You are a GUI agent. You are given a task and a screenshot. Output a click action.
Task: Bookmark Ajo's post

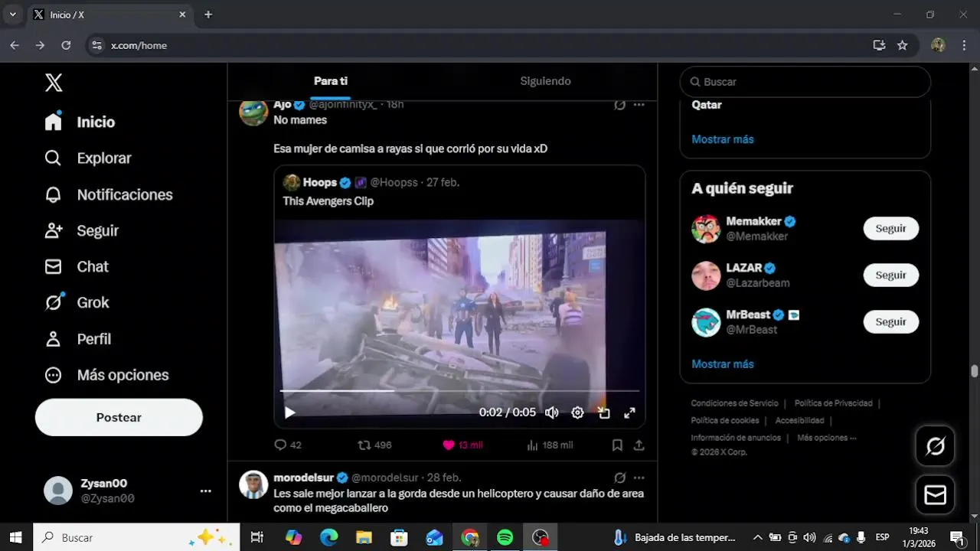point(617,445)
